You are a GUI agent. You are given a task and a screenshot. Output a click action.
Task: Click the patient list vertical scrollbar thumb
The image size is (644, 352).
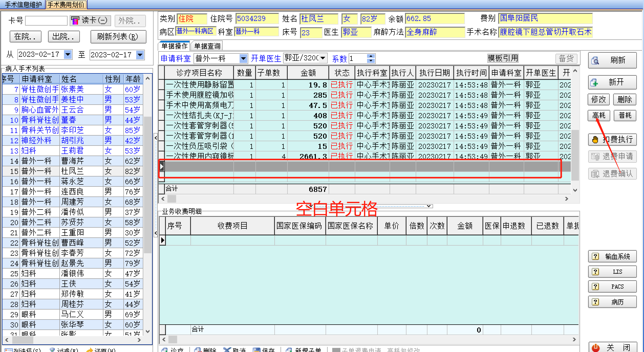[147, 184]
